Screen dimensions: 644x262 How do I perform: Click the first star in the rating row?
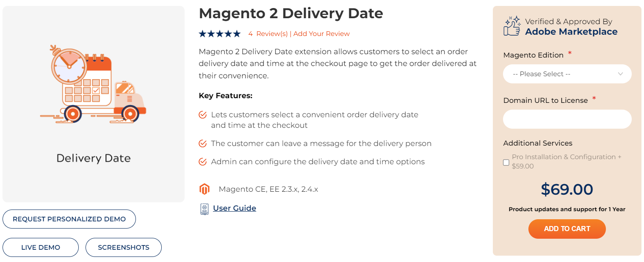pos(202,33)
